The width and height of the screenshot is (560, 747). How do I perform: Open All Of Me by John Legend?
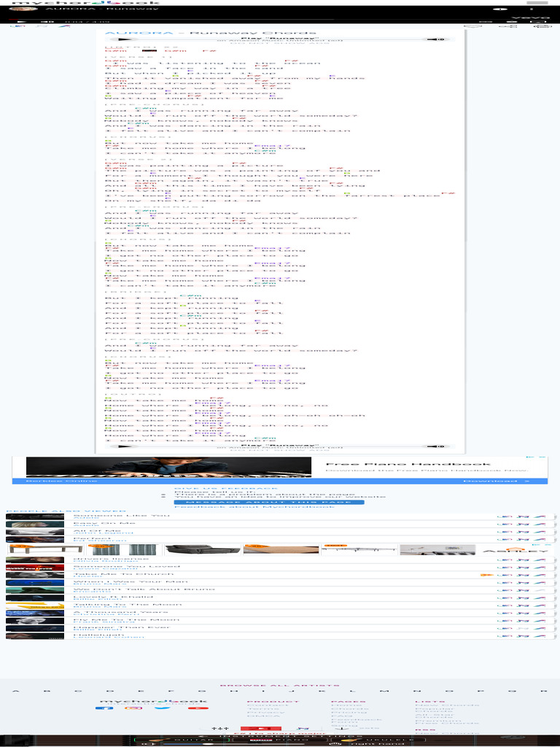click(97, 531)
